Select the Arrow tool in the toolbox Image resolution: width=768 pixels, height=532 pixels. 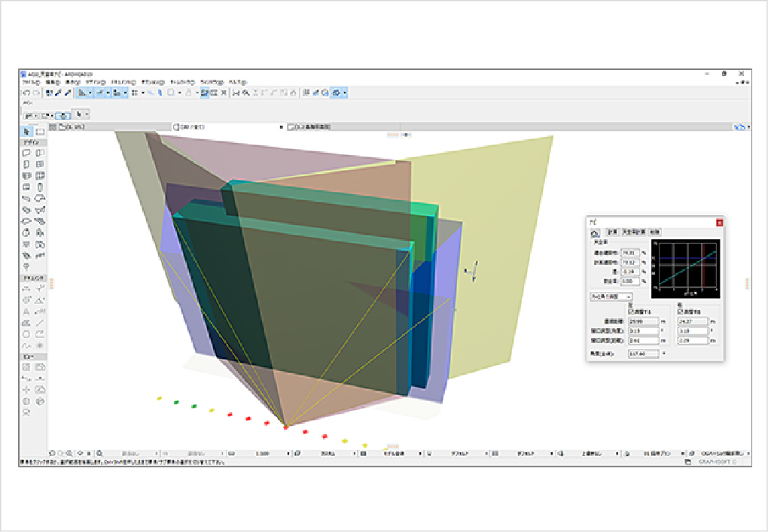point(26,132)
